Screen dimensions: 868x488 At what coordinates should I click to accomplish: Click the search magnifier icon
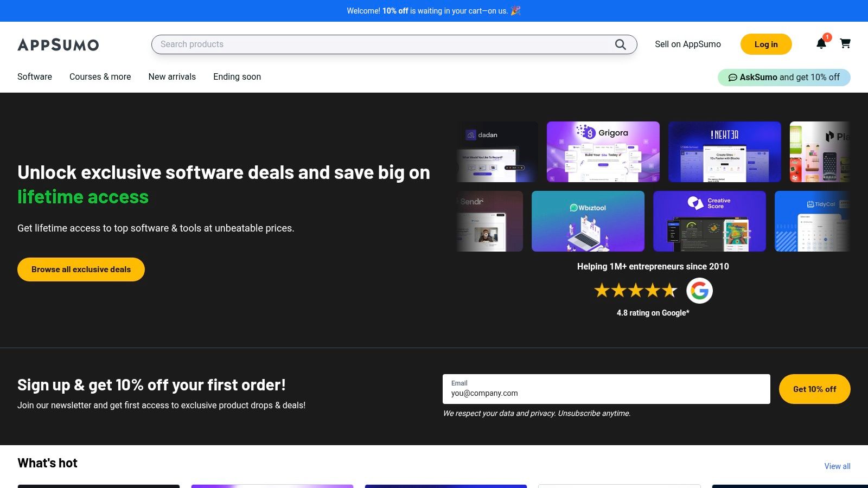click(x=621, y=44)
